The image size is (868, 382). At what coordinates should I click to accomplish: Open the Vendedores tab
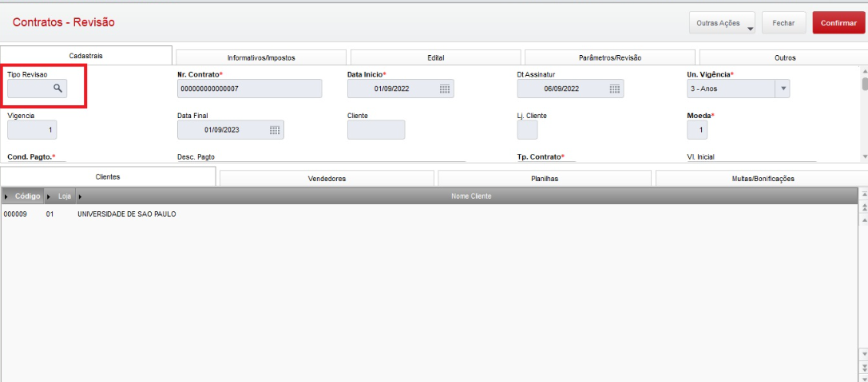[x=327, y=179]
